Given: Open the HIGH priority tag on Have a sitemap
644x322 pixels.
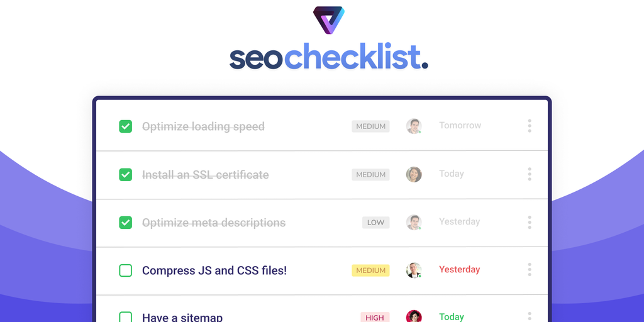Looking at the screenshot, I should pyautogui.click(x=374, y=318).
